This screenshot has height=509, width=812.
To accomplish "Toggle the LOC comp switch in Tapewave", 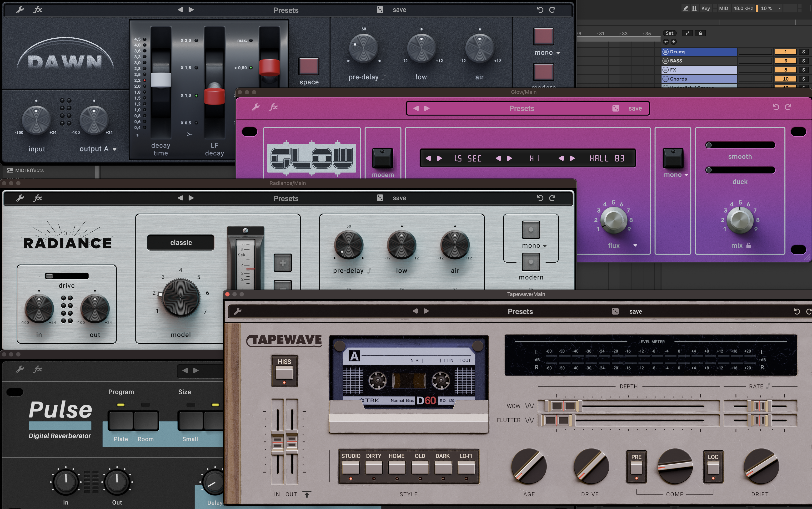I will pos(713,468).
